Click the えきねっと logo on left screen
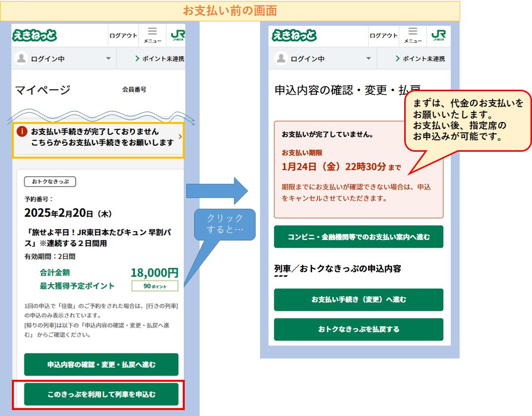 click(34, 35)
